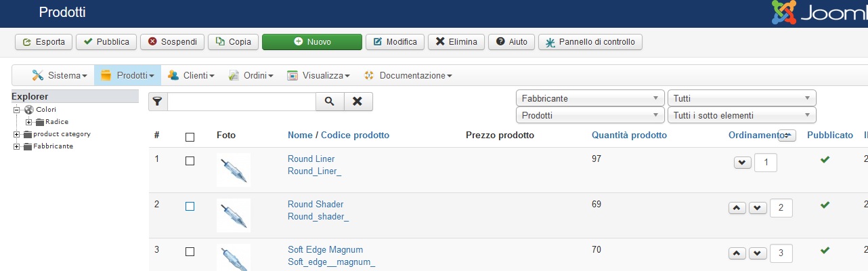Click the product search input field
Image resolution: width=868 pixels, height=271 pixels.
[x=241, y=102]
